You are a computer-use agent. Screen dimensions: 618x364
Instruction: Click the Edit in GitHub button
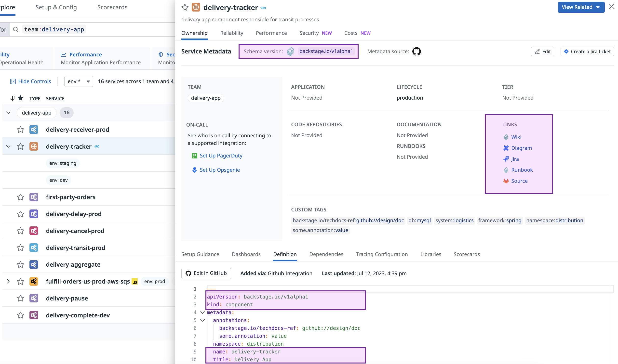[x=206, y=273]
